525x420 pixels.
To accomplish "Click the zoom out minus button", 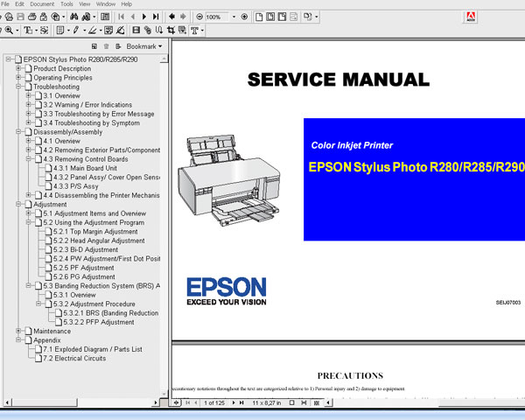I will (199, 17).
